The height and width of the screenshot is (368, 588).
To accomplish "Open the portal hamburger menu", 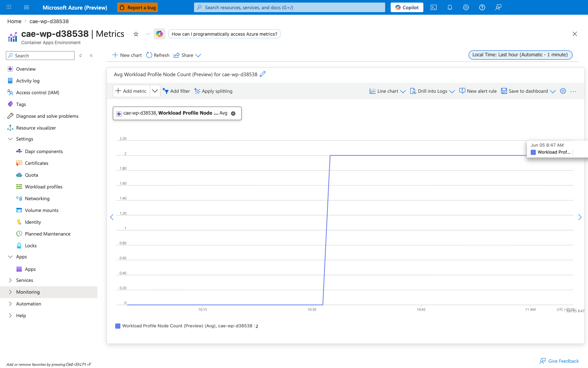I will (x=26, y=7).
